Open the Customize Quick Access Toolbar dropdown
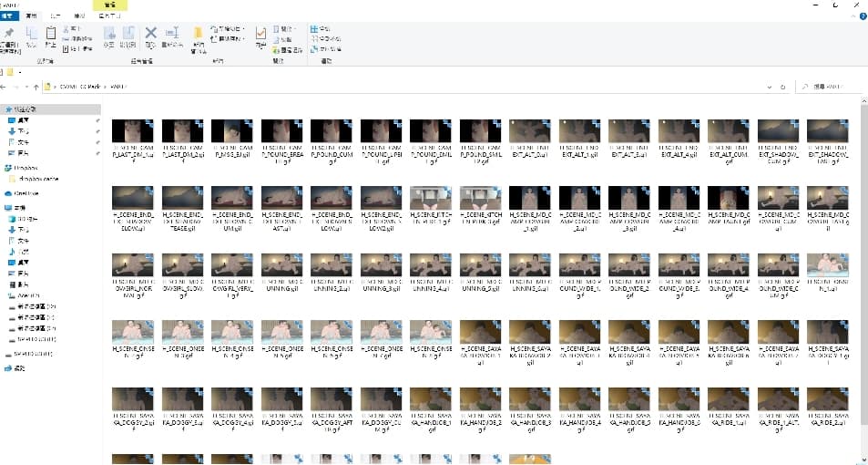Viewport: 868px width, 465px height. 20,72
